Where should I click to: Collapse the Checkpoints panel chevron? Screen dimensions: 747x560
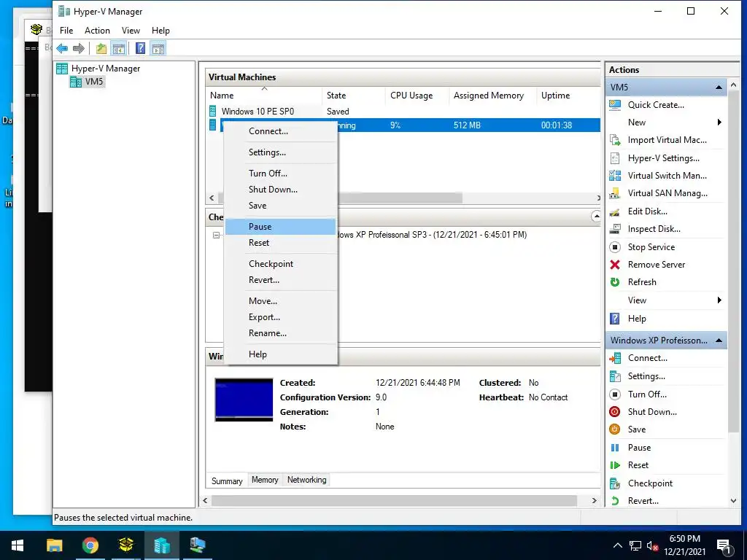click(596, 217)
